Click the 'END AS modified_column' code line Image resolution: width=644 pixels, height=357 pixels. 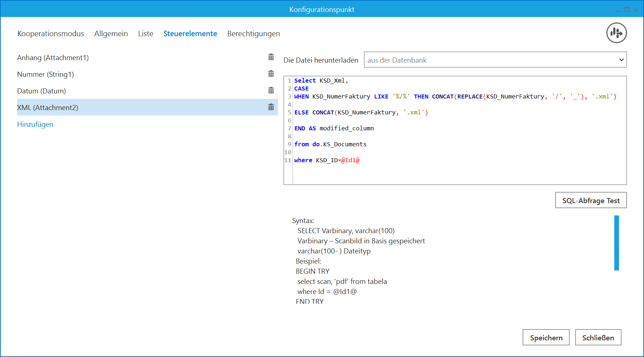coord(334,128)
